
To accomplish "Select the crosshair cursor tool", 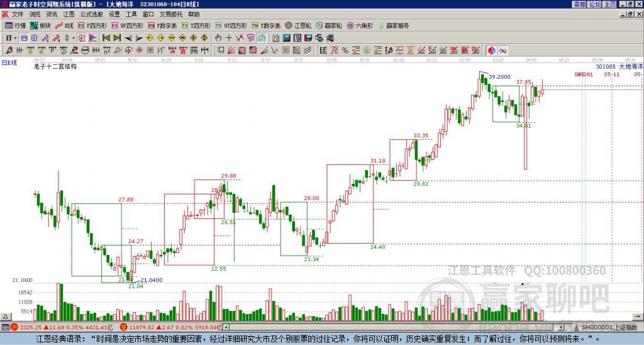I will pos(229,38).
